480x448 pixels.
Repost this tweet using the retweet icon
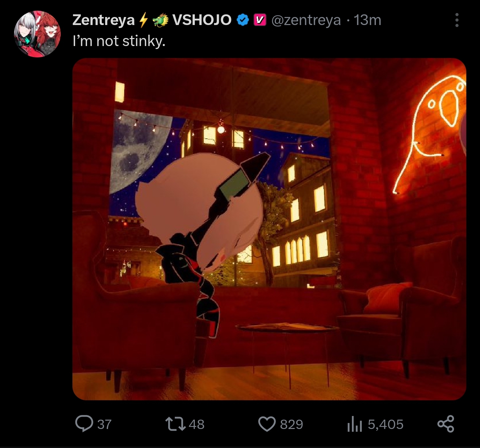click(x=175, y=424)
